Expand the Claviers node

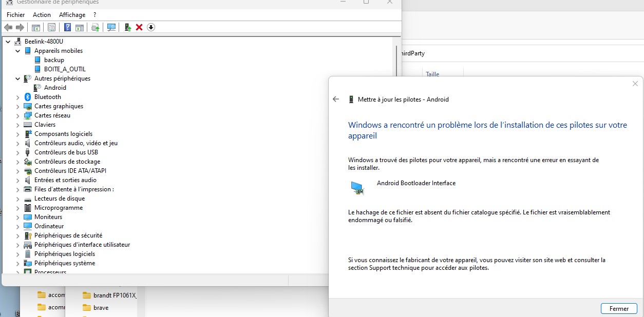[17, 125]
